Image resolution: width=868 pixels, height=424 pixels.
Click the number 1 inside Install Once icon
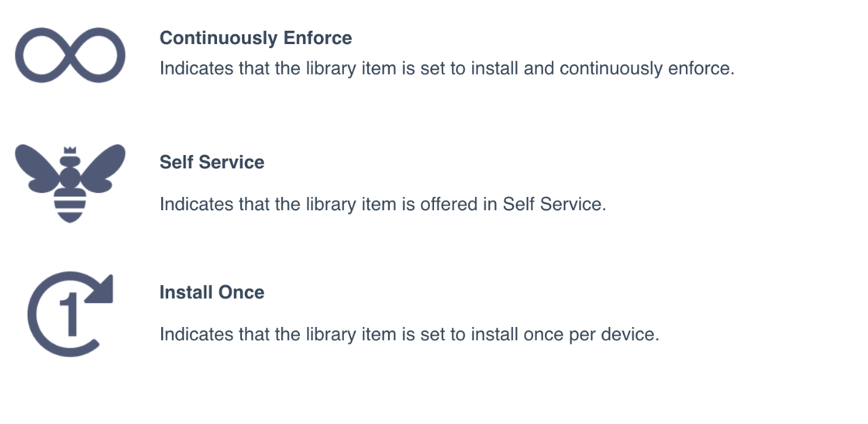(71, 316)
